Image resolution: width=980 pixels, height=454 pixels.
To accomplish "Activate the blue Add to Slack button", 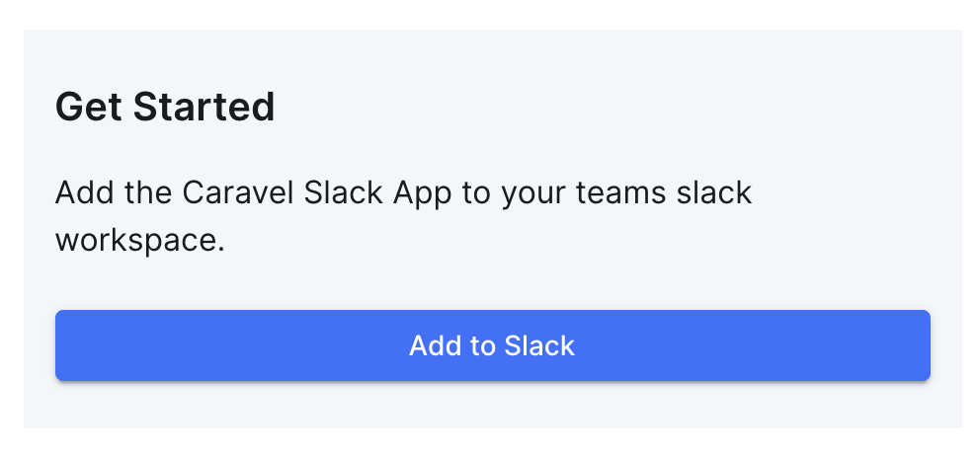I will tap(493, 345).
